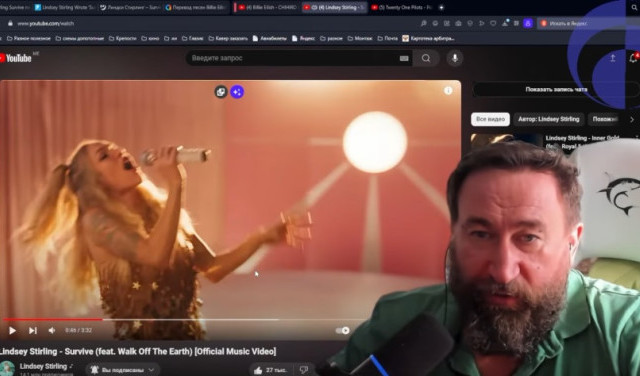
Task: Mute the video player volume
Action: click(x=52, y=330)
